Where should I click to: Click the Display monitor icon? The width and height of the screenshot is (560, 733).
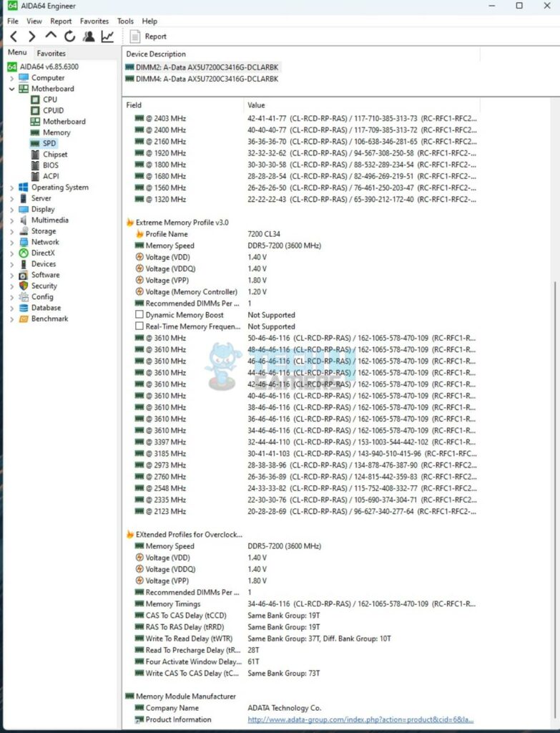pyautogui.click(x=24, y=210)
